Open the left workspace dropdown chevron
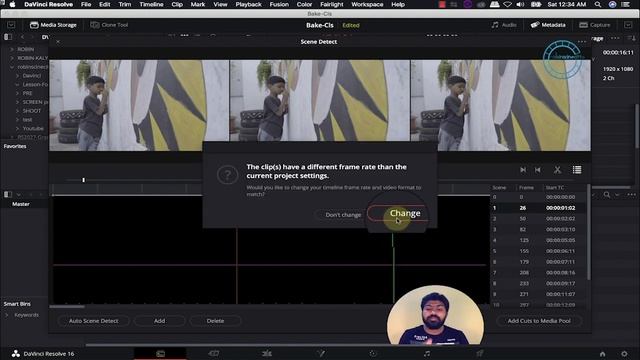The width and height of the screenshot is (640, 360). pos(11,25)
